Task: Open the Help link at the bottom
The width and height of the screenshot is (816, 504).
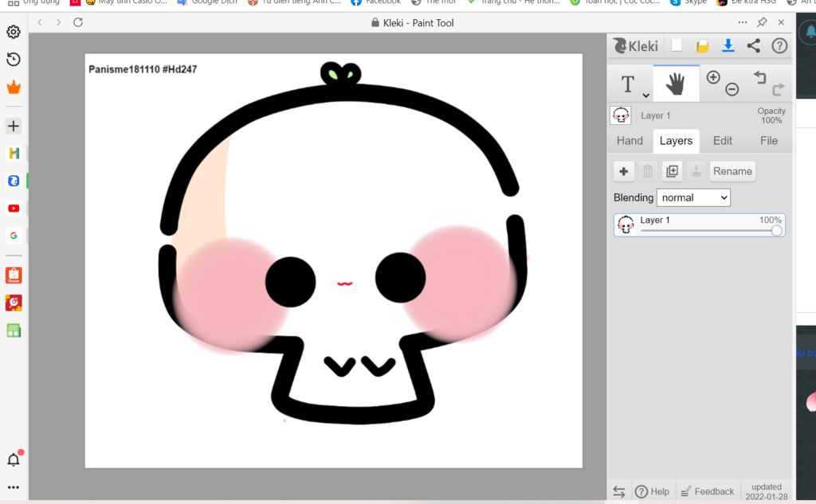Action: coord(653,491)
